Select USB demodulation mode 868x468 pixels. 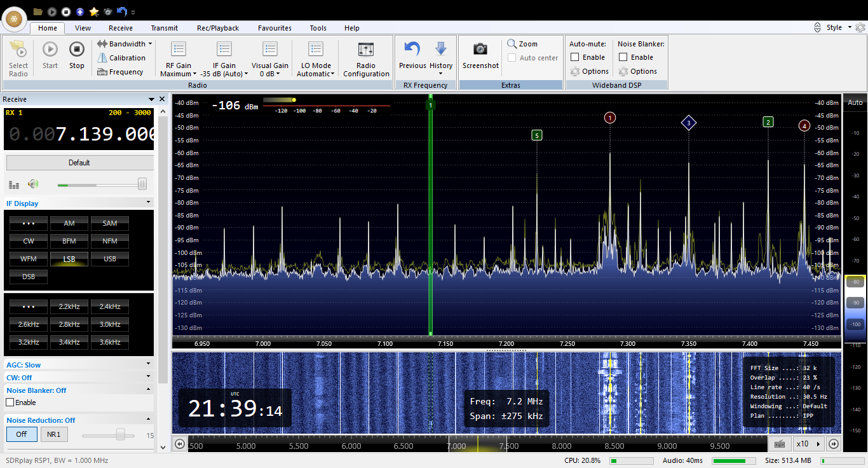click(110, 259)
